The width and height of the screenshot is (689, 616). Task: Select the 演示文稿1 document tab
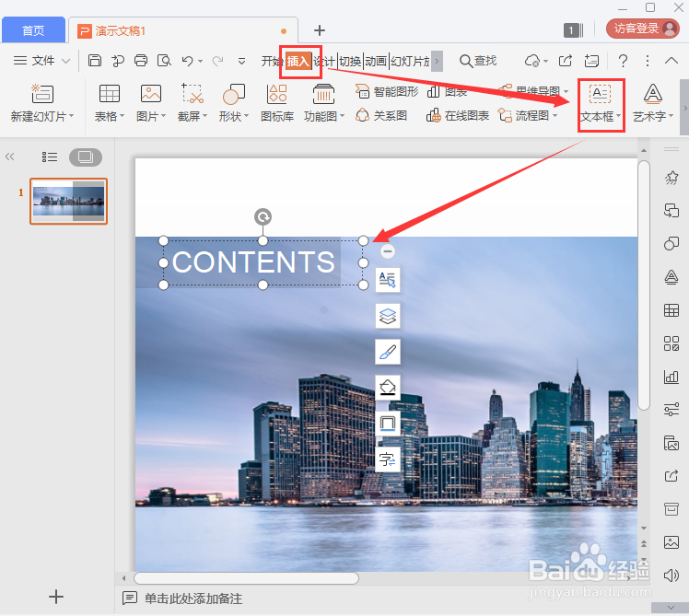coord(183,30)
